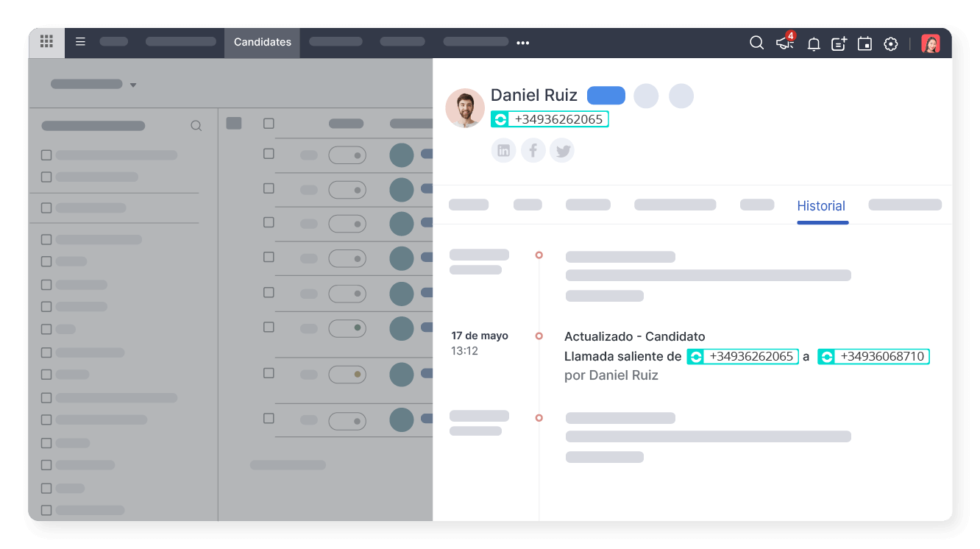
Task: Select the Candidates tab
Action: [x=262, y=42]
